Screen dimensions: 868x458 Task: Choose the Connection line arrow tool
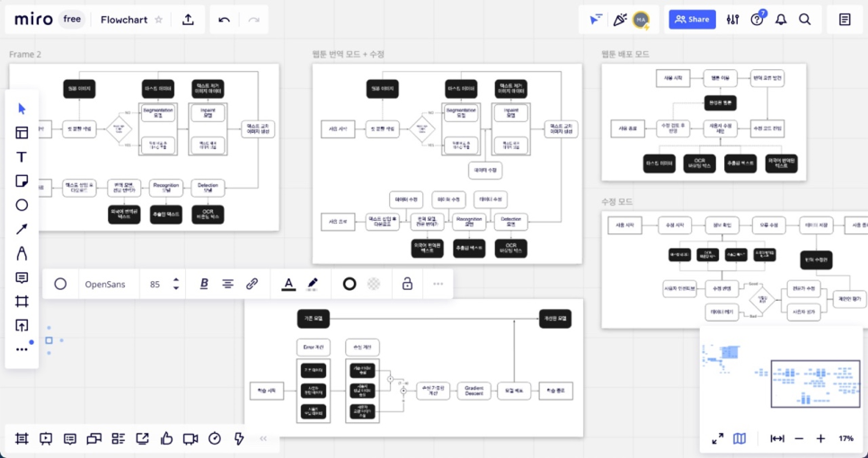pyautogui.click(x=22, y=229)
